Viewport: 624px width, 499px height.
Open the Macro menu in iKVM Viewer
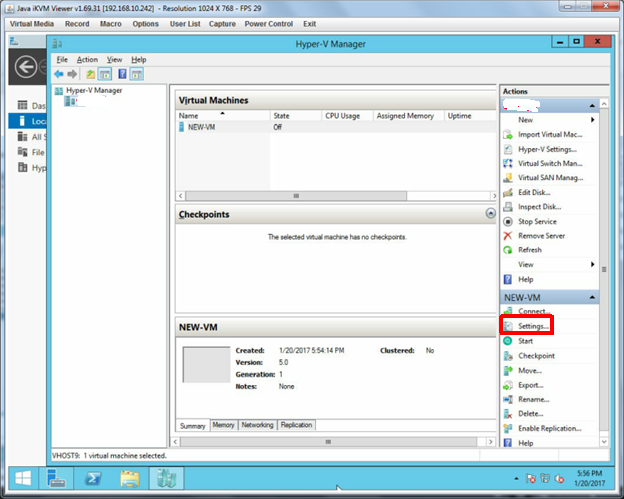click(x=111, y=24)
